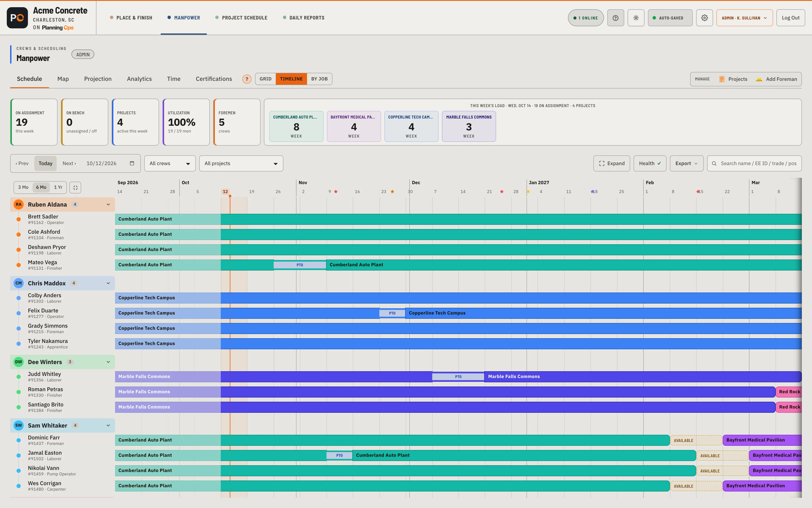Viewport: 812px width, 508px height.
Task: Open the All crews dropdown
Action: (170, 163)
